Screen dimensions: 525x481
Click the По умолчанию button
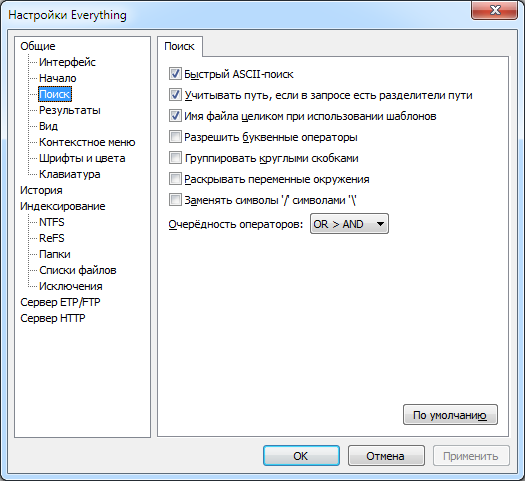click(450, 415)
